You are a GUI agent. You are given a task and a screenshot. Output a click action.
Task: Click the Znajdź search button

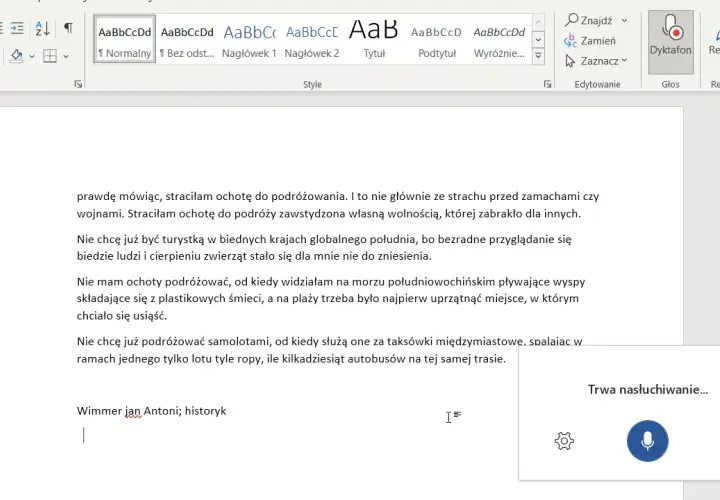(x=589, y=20)
